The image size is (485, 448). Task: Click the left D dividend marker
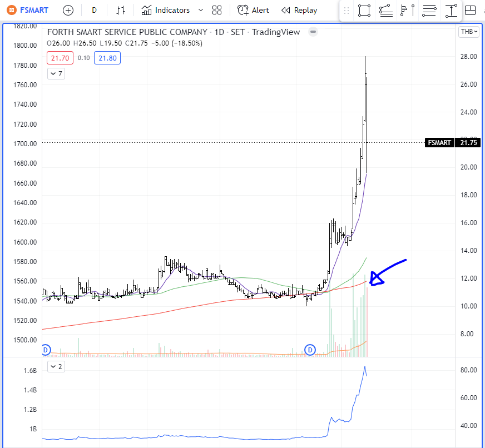46,350
